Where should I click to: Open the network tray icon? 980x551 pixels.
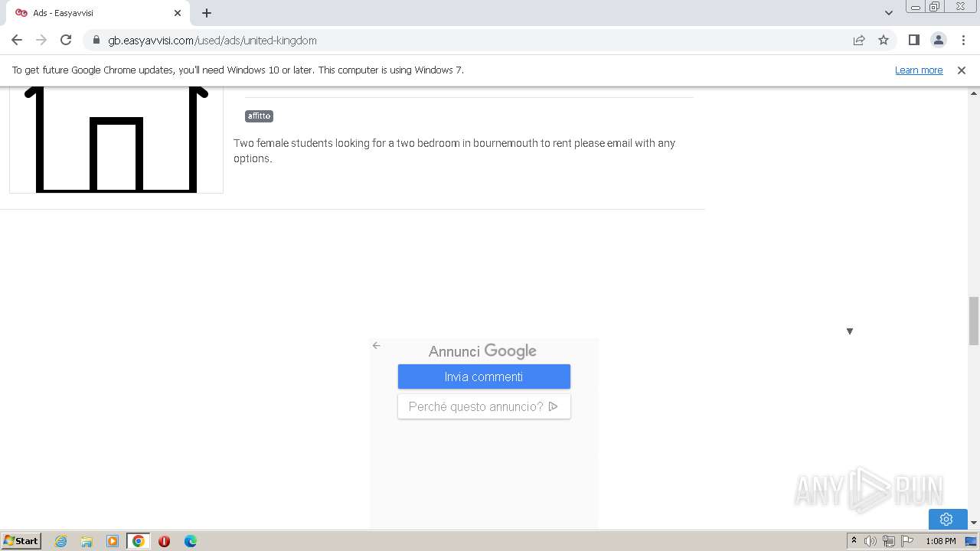[889, 541]
